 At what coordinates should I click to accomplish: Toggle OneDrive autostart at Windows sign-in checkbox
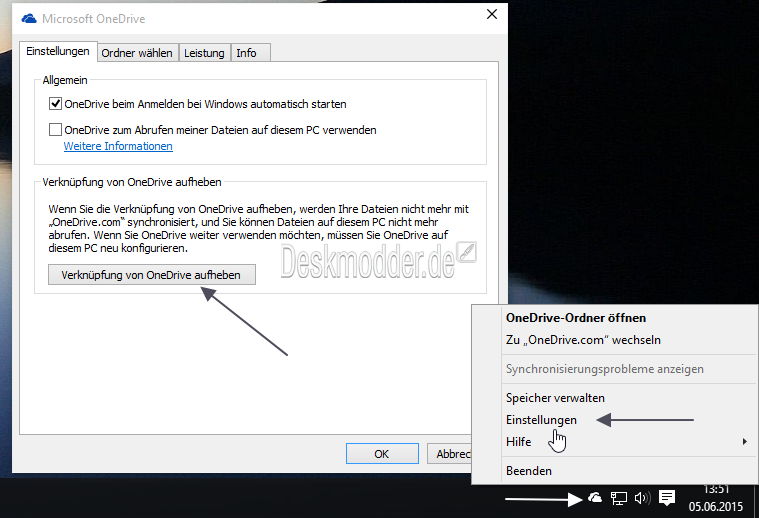(55, 104)
